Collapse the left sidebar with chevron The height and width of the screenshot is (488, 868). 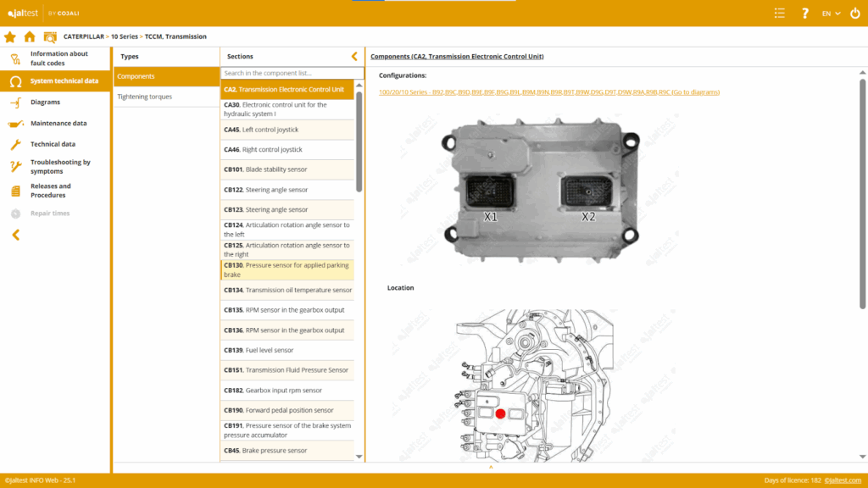click(15, 235)
